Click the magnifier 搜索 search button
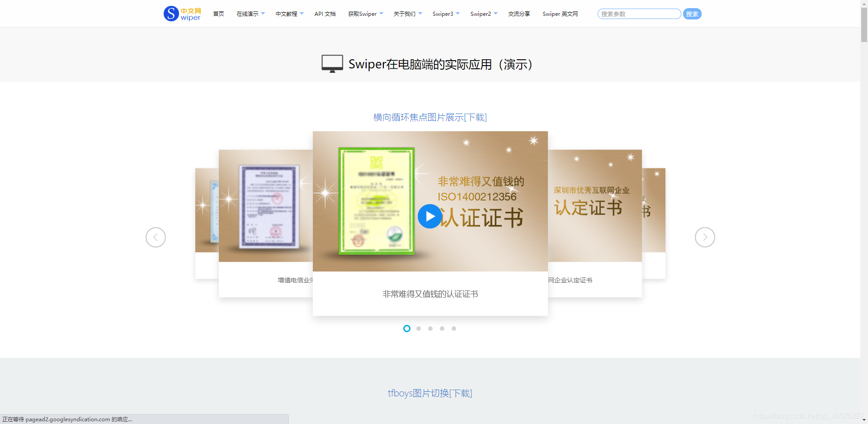This screenshot has height=424, width=868. 692,14
